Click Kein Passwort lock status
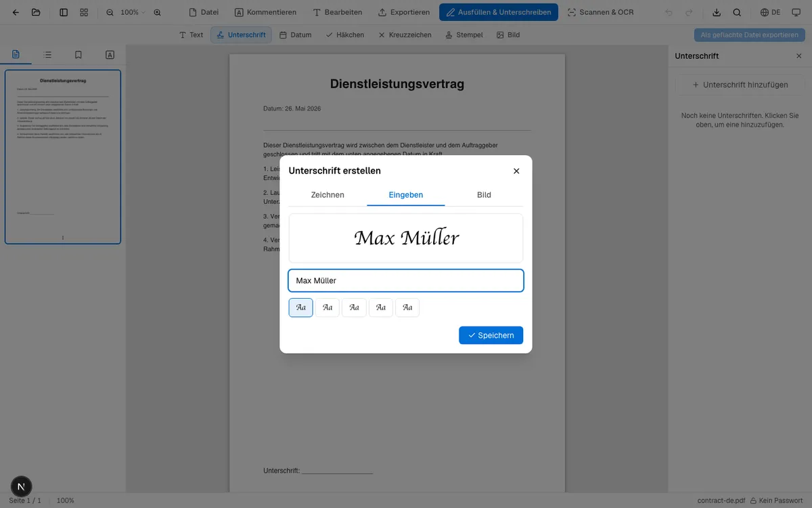This screenshot has width=812, height=508. coord(776,501)
